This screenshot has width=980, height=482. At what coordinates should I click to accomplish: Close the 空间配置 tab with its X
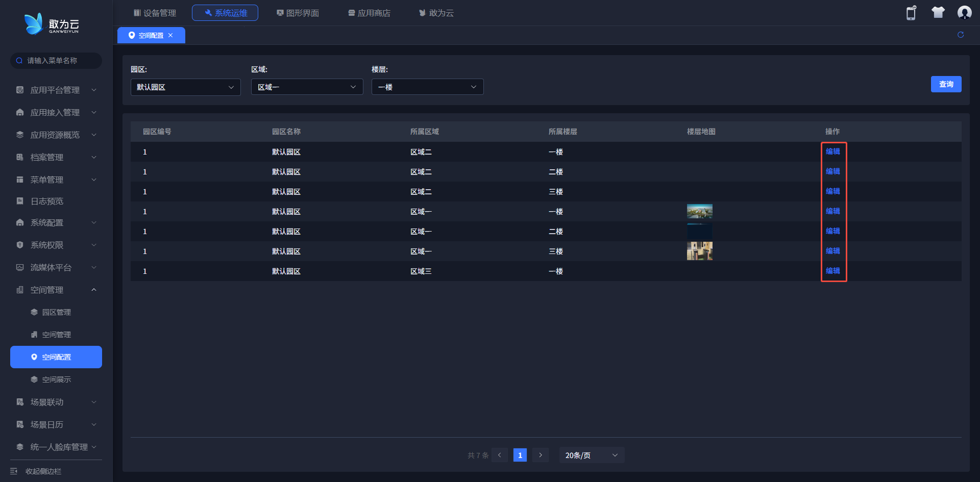point(170,35)
